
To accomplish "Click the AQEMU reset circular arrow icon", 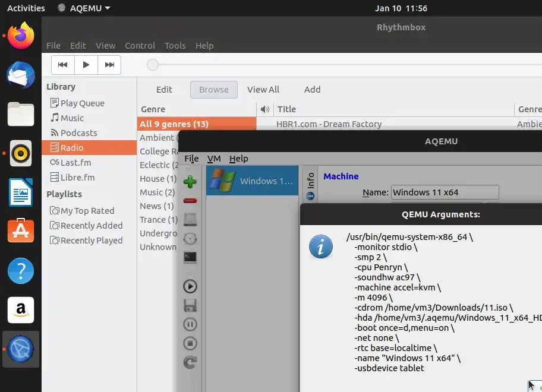I will 190,362.
